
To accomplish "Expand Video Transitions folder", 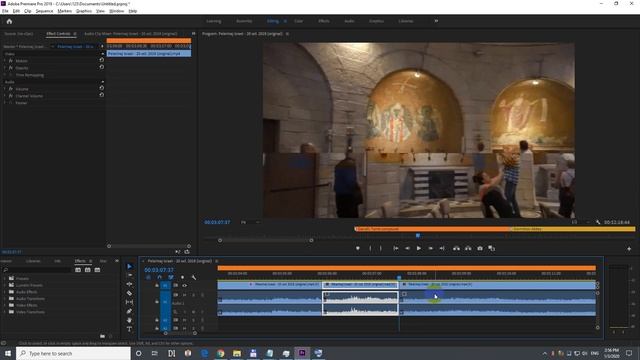I will pyautogui.click(x=5, y=312).
